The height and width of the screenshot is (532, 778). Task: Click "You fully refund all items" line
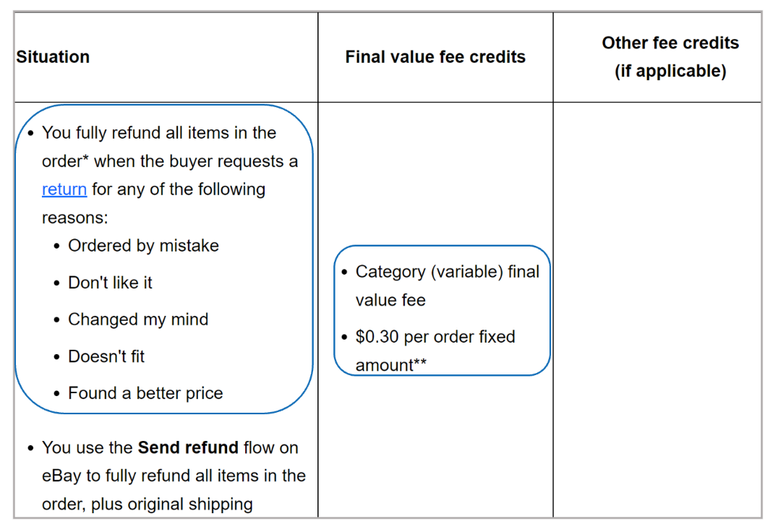[x=159, y=133]
